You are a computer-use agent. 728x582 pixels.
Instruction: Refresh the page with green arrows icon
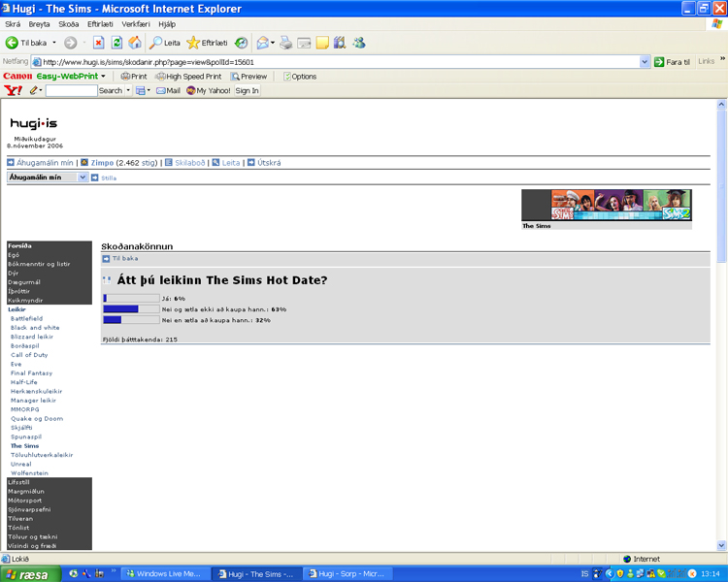tap(116, 43)
